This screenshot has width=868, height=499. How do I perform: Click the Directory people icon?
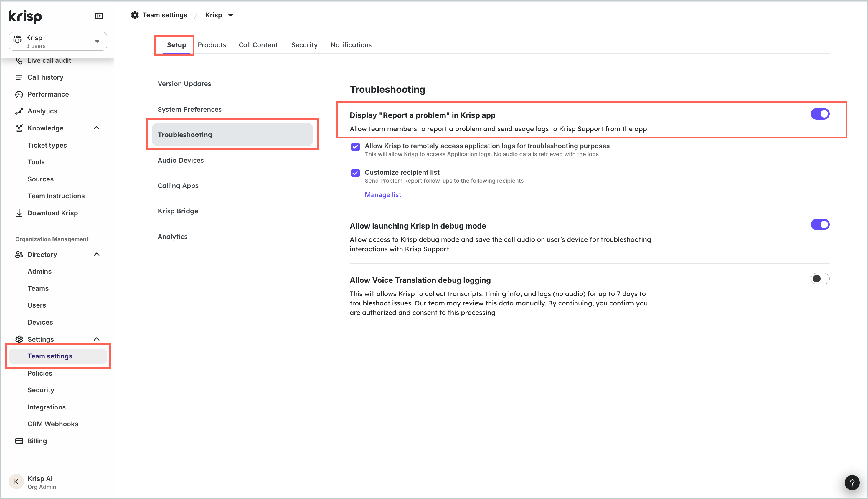pyautogui.click(x=19, y=254)
